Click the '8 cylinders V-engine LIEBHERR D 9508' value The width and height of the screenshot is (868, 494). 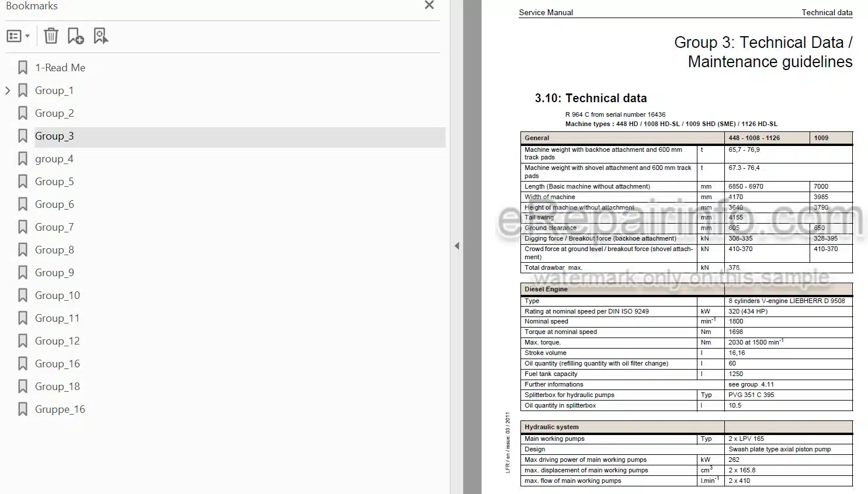[x=787, y=301]
